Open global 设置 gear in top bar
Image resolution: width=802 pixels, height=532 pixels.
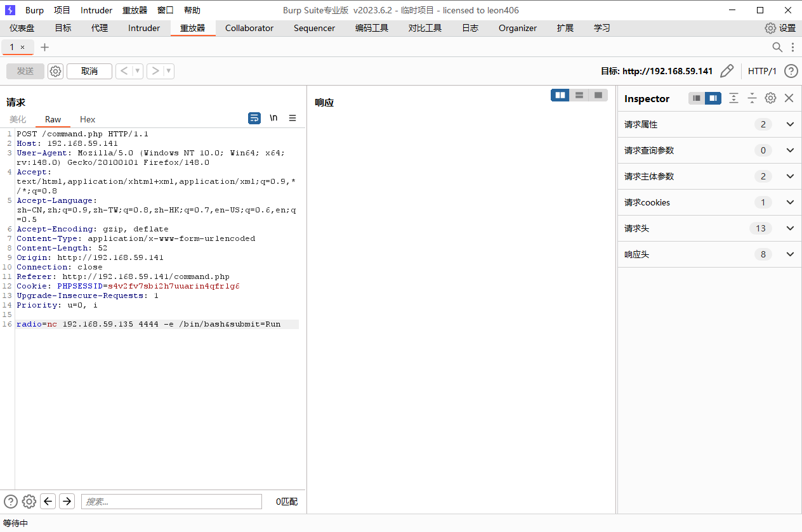[770, 28]
